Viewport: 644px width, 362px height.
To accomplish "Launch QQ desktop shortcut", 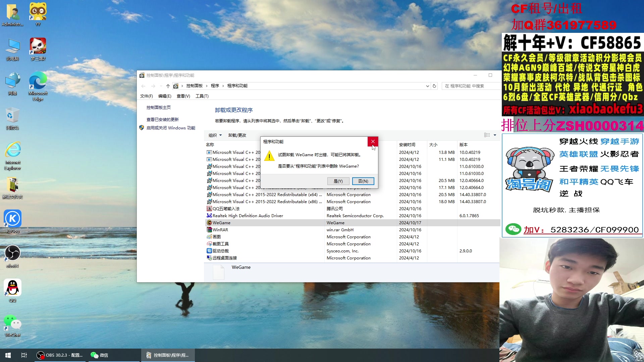I will click(x=12, y=291).
